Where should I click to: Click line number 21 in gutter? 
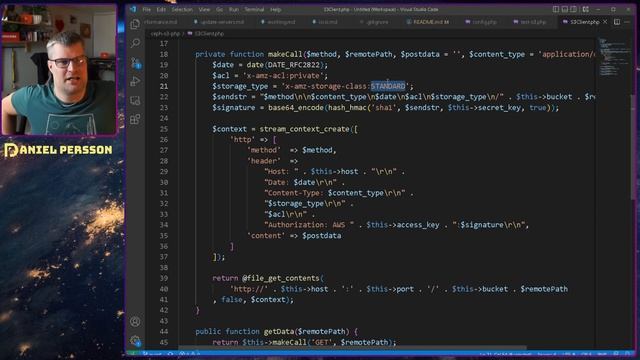point(164,87)
